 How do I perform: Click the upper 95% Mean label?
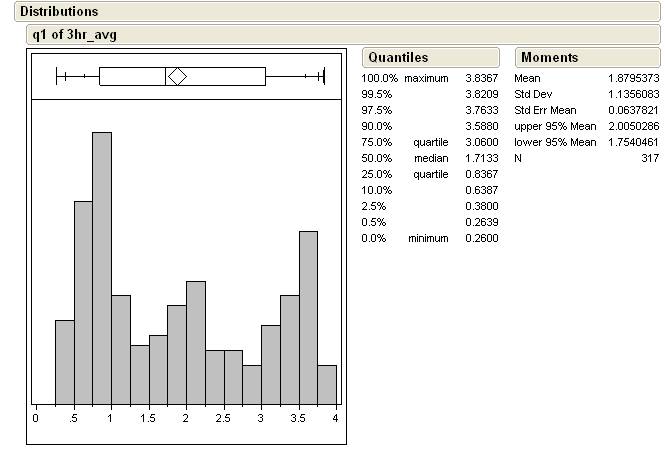tap(555, 126)
